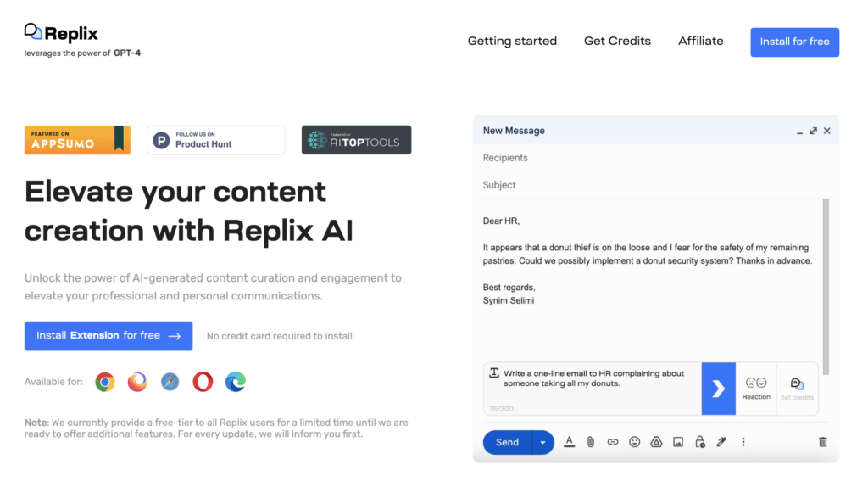
Task: Minimize the New Message window
Action: (x=799, y=132)
